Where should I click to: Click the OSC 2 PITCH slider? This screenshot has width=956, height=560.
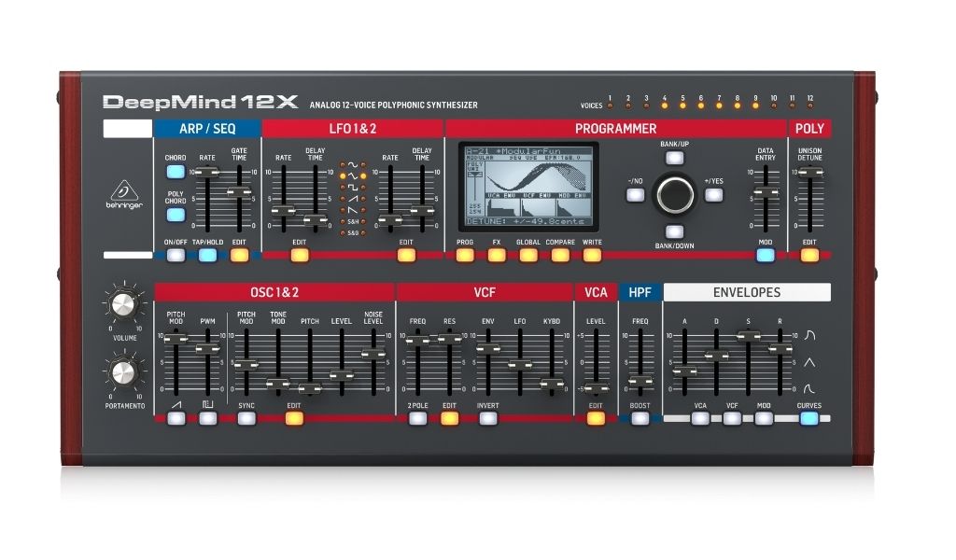click(310, 362)
